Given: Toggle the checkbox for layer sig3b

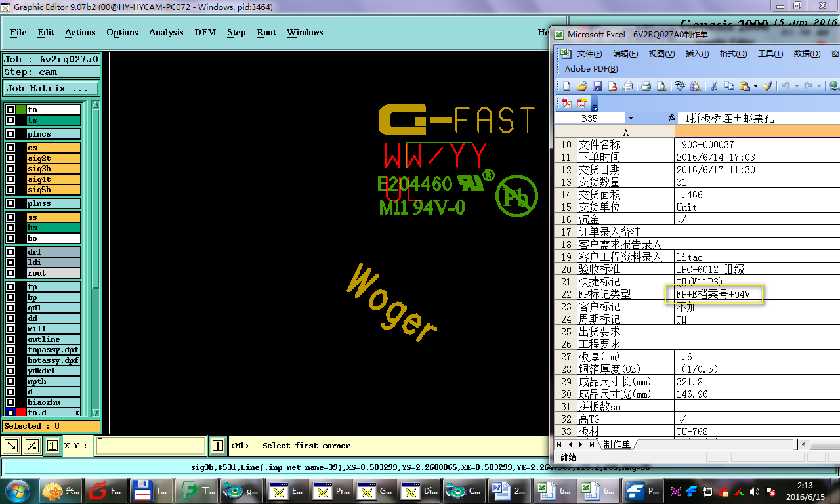Looking at the screenshot, I should 10,169.
